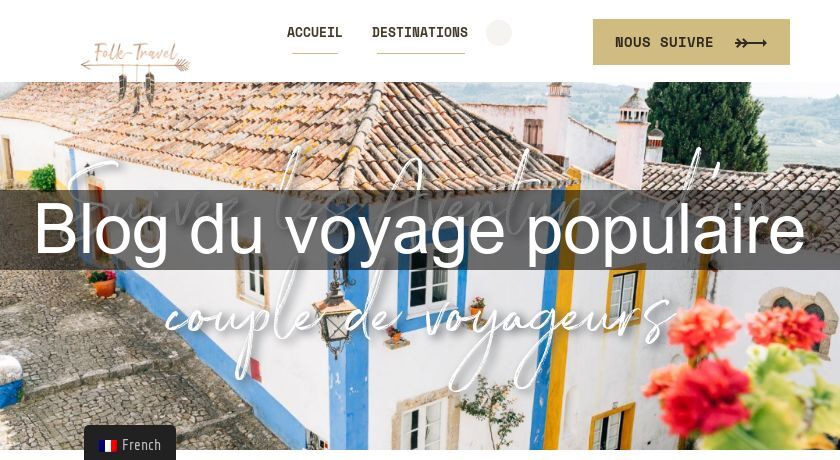Click the dreamcatcher feathers under the logo
The height and width of the screenshot is (460, 840).
point(136,90)
